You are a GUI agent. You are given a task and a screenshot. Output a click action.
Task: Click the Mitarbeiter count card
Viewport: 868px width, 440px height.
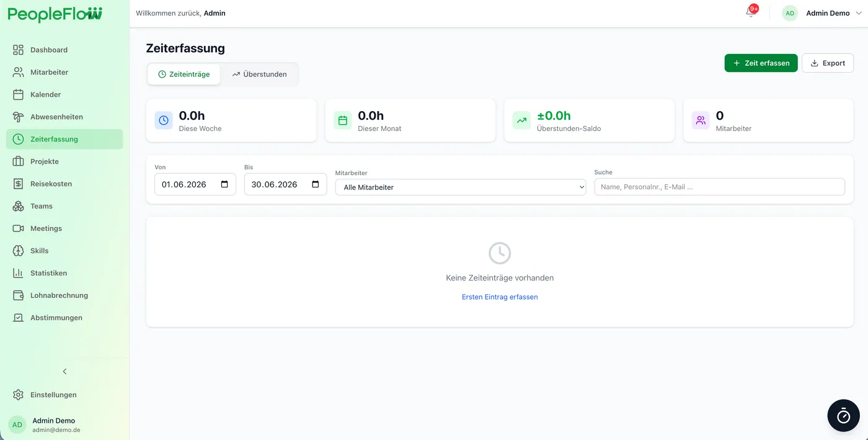[768, 120]
